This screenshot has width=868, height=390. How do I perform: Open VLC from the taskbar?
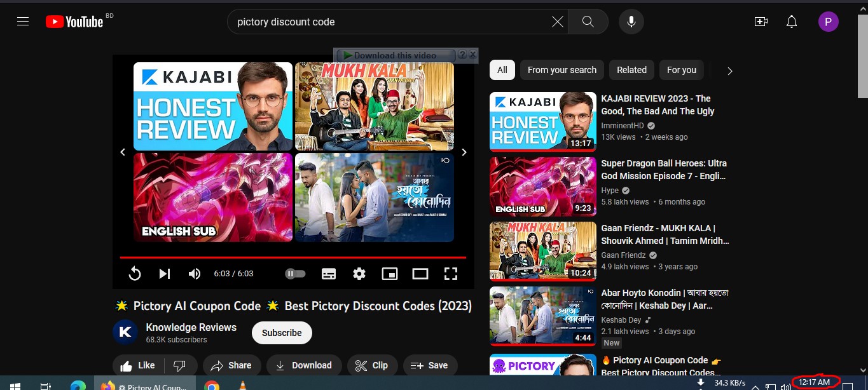[242, 386]
